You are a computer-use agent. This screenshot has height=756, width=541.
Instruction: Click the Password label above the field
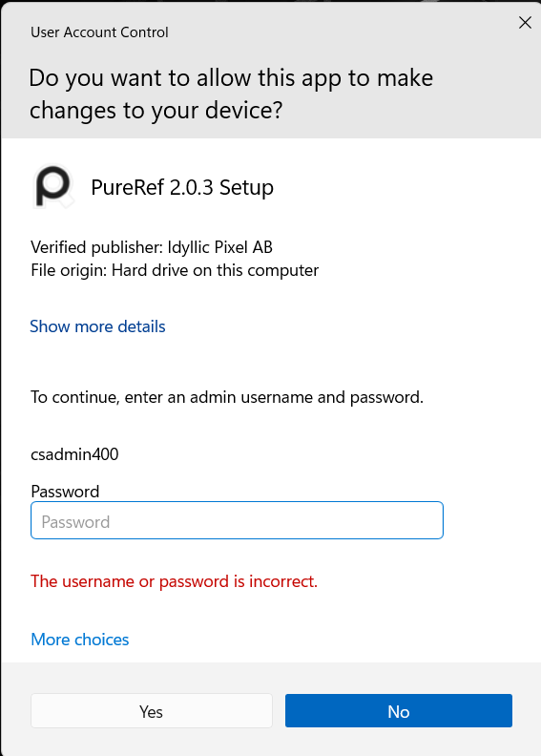point(65,492)
